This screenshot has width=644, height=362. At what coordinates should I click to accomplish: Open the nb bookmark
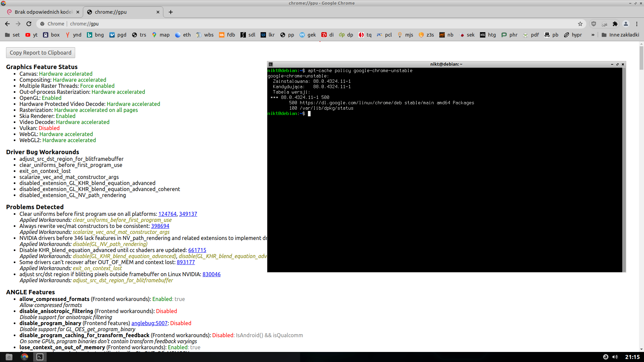[446, 35]
